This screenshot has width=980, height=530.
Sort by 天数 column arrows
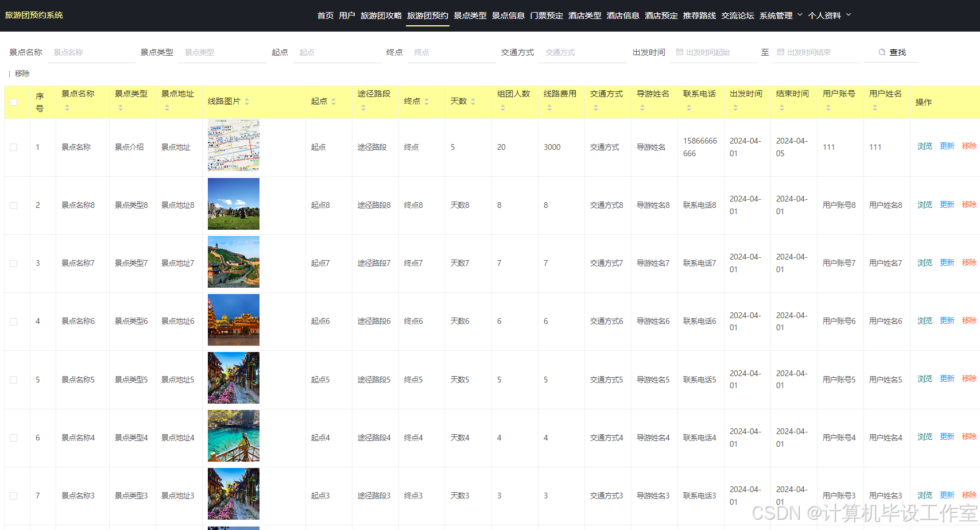pos(473,102)
